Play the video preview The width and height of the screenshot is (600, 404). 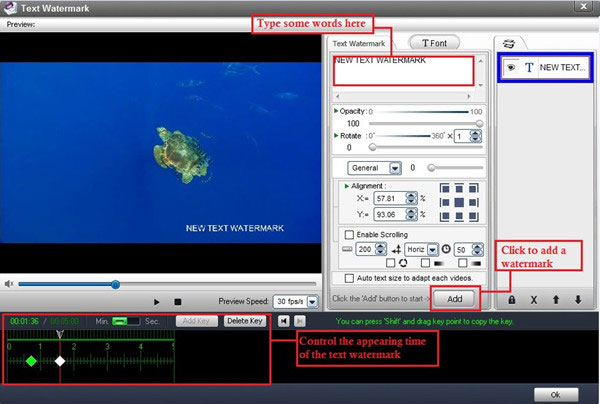157,302
